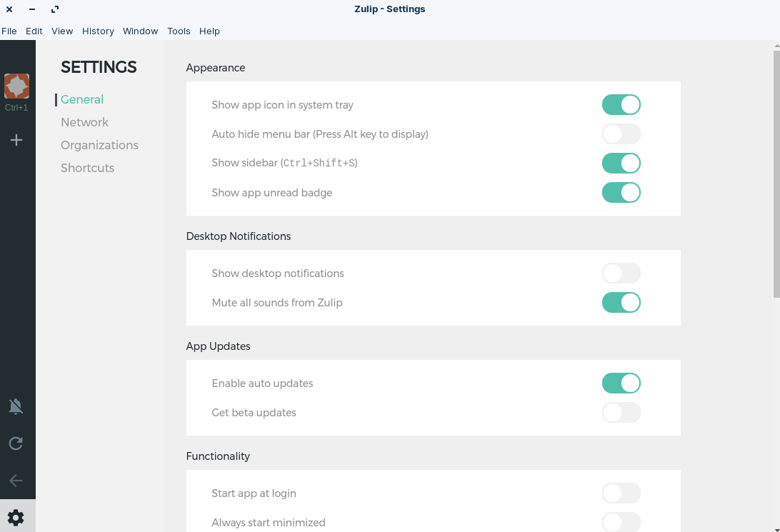
Task: Enable auto hide menu bar
Action: [621, 134]
